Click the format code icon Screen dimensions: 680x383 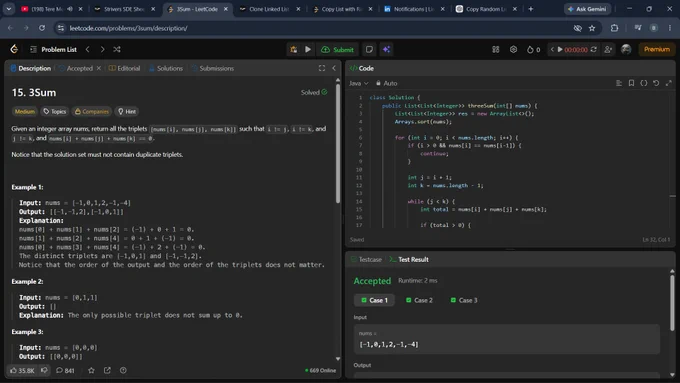coord(619,83)
